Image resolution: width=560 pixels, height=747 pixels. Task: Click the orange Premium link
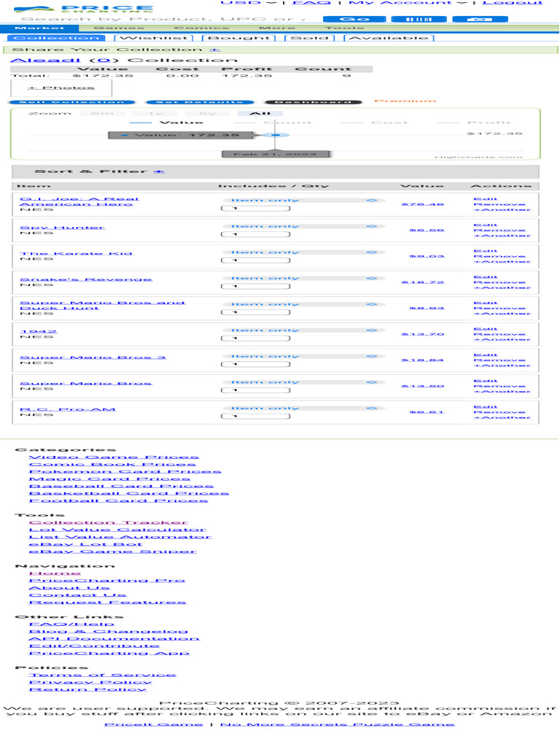click(405, 101)
